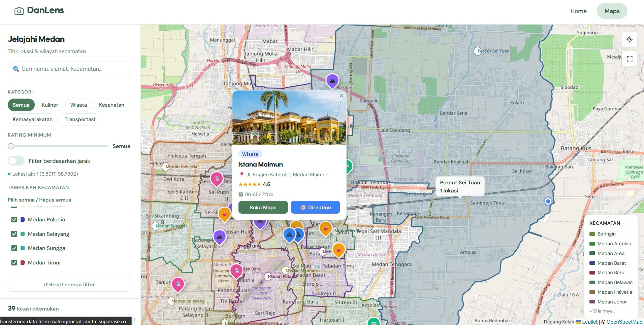Filter by the Wisata category chip
The image size is (644, 325).
pos(78,105)
